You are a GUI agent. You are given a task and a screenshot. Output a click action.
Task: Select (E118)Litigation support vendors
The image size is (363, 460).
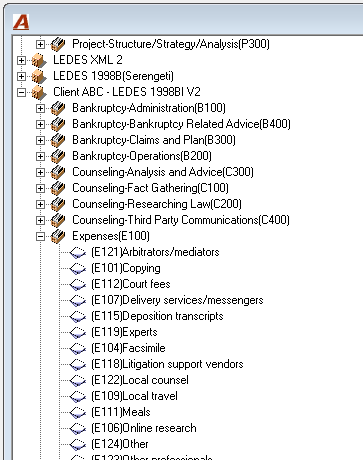pyautogui.click(x=167, y=364)
